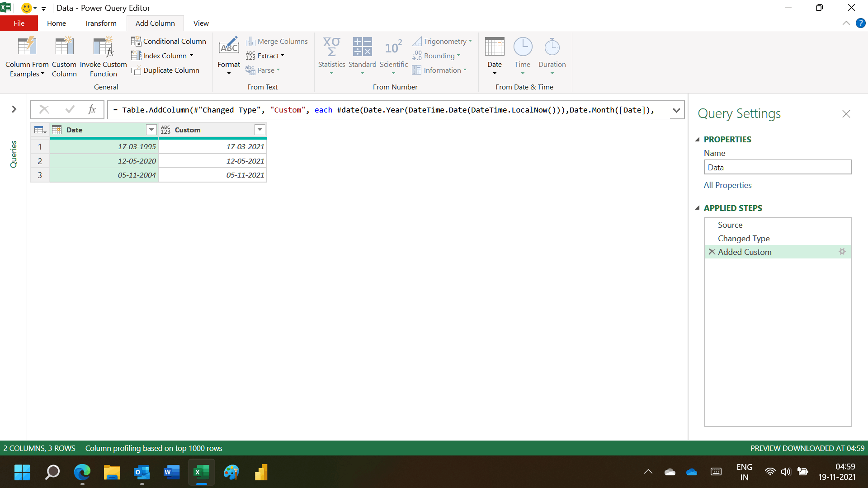Open Date column filter dropdown
The image size is (868, 488).
pos(151,130)
